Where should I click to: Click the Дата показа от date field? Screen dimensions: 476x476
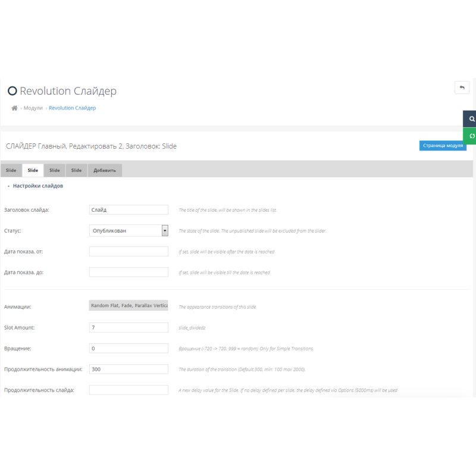pos(129,251)
